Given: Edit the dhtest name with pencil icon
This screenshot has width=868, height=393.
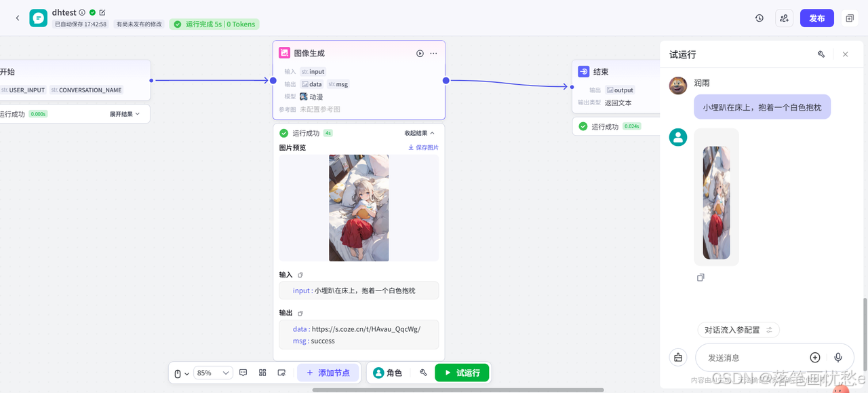Looking at the screenshot, I should [x=102, y=12].
